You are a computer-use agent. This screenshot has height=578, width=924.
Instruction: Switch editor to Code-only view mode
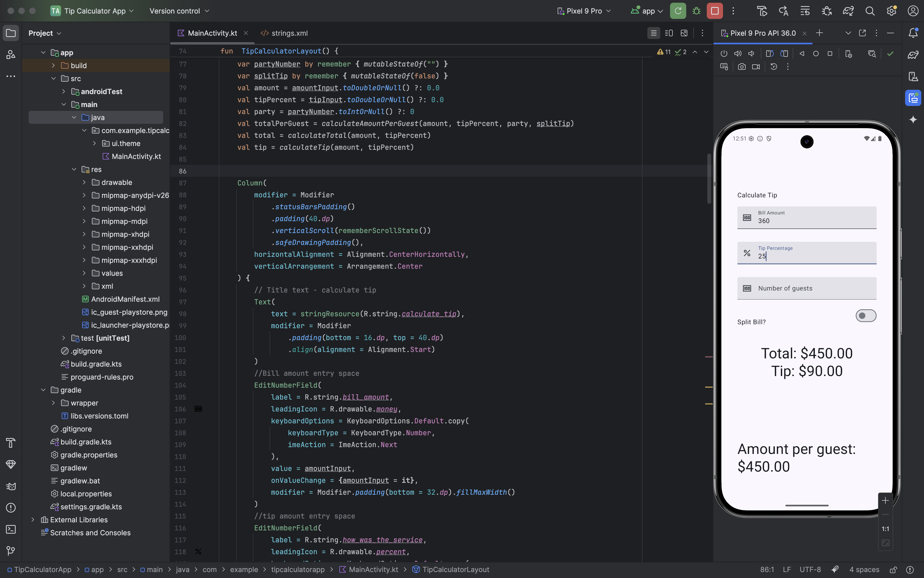[654, 33]
